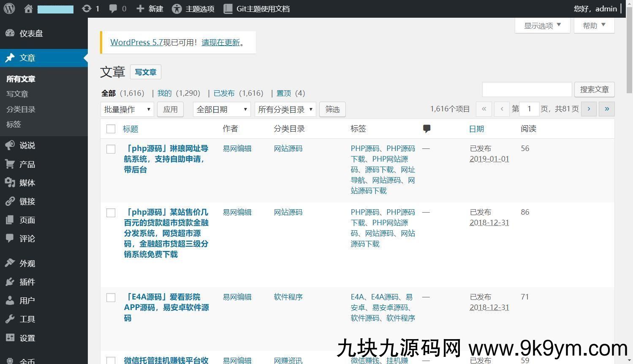This screenshot has width=633, height=364.
Task: Click the 请现在更新 update link
Action: click(x=220, y=42)
